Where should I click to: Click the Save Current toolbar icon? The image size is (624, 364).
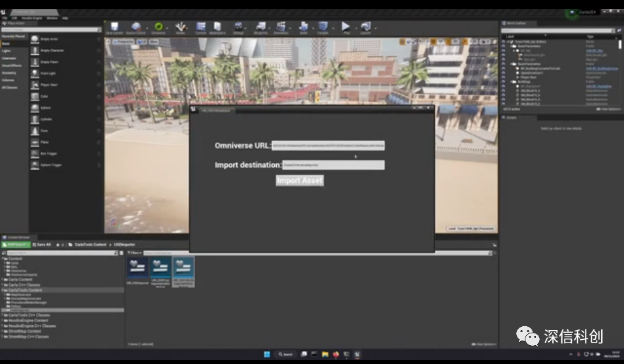(x=114, y=27)
